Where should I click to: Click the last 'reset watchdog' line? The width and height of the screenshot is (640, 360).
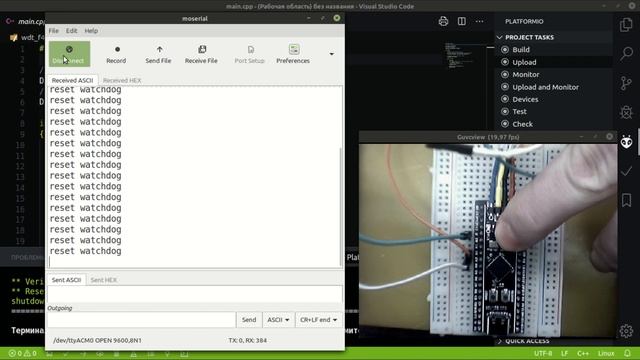pyautogui.click(x=85, y=251)
